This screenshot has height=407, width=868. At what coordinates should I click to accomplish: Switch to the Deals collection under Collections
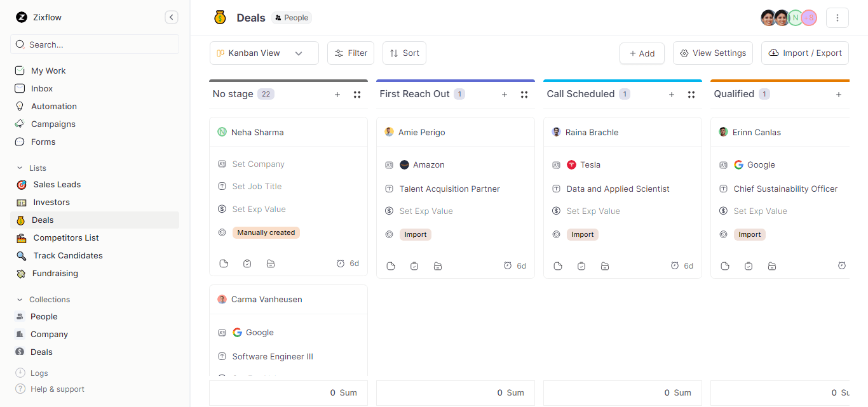click(41, 352)
